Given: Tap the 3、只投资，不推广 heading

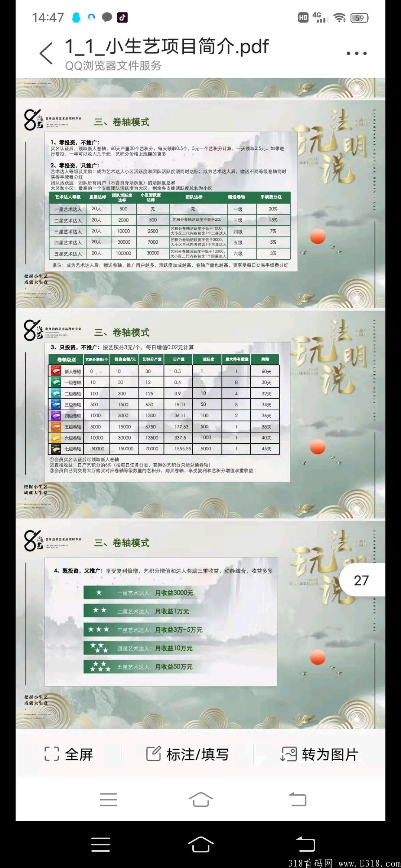Looking at the screenshot, I should pos(75,348).
